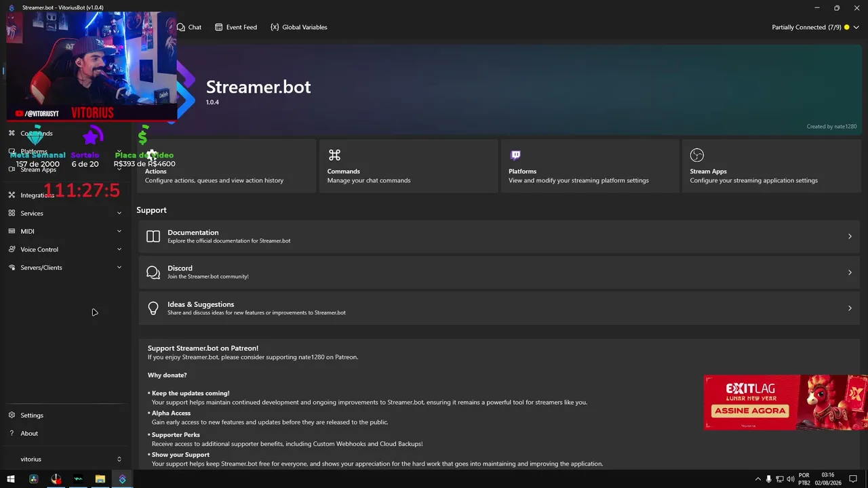The width and height of the screenshot is (868, 488).
Task: Expand the MIDI sidebar section chevron
Action: click(119, 231)
